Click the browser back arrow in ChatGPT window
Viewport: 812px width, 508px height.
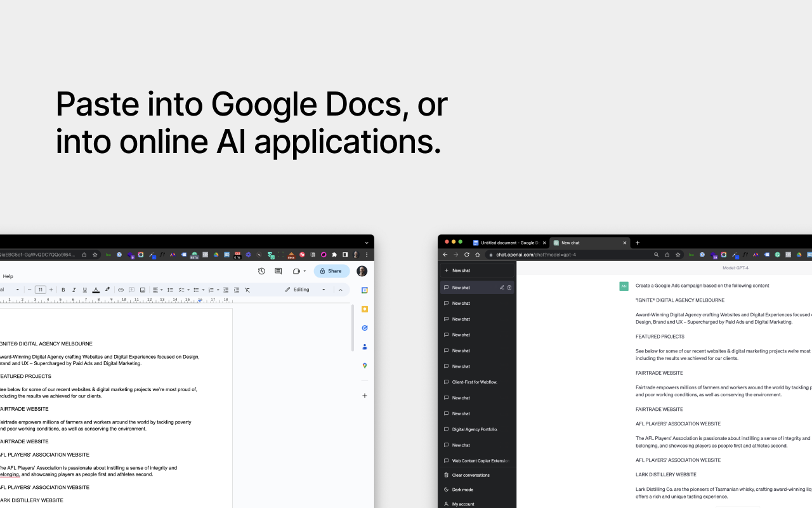(x=445, y=255)
